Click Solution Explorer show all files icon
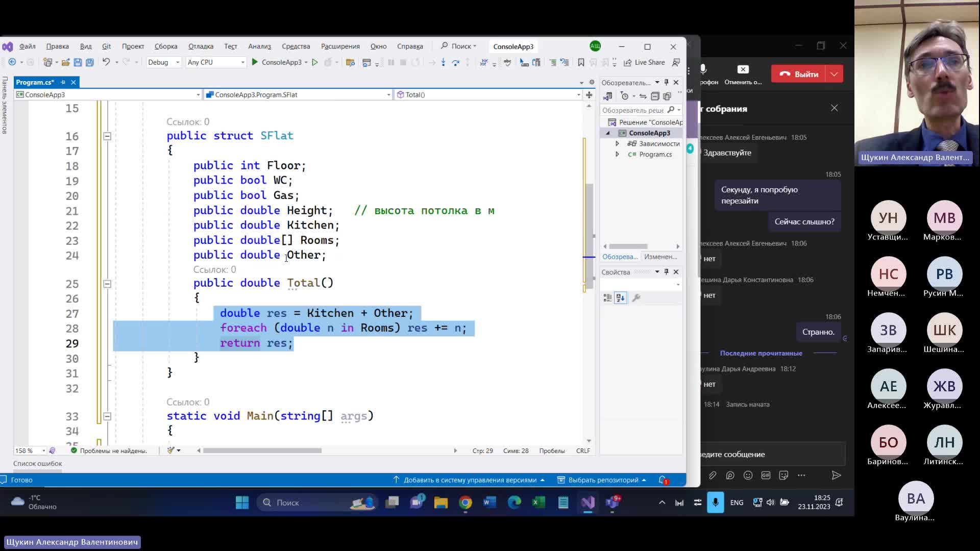The image size is (980, 551). pos(667,96)
